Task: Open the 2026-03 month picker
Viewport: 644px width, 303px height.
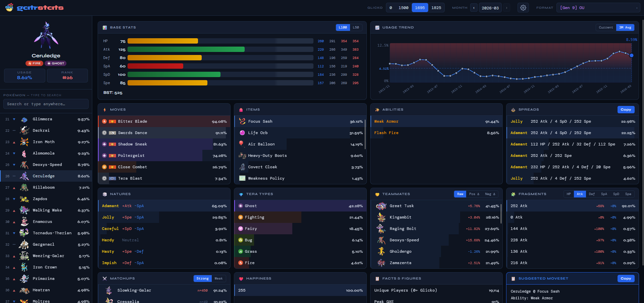Action: tap(490, 8)
